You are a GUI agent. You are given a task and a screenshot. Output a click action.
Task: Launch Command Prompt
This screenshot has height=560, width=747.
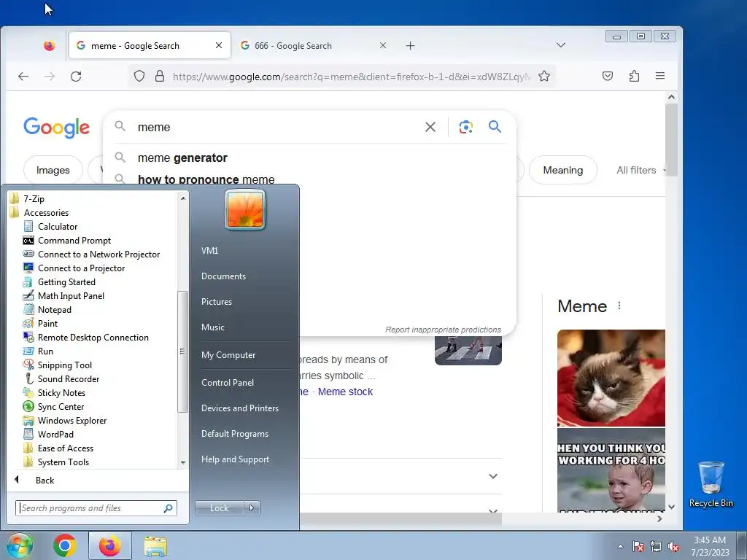click(x=74, y=241)
